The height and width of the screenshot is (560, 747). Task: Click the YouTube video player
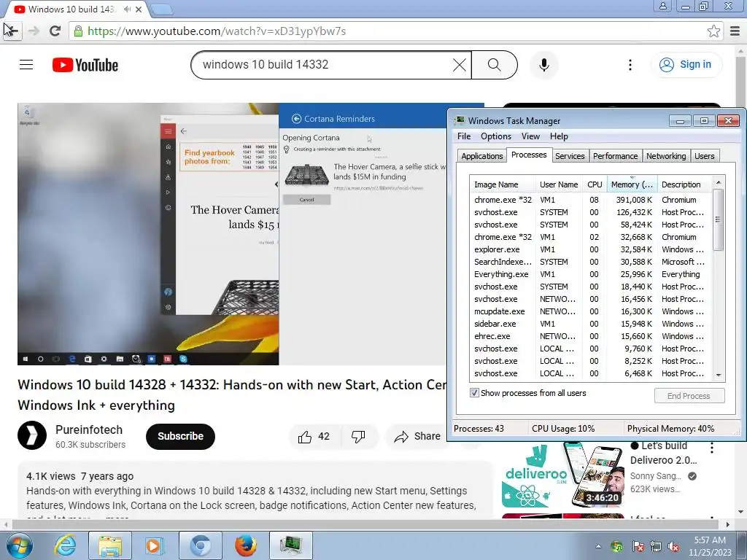pos(232,234)
